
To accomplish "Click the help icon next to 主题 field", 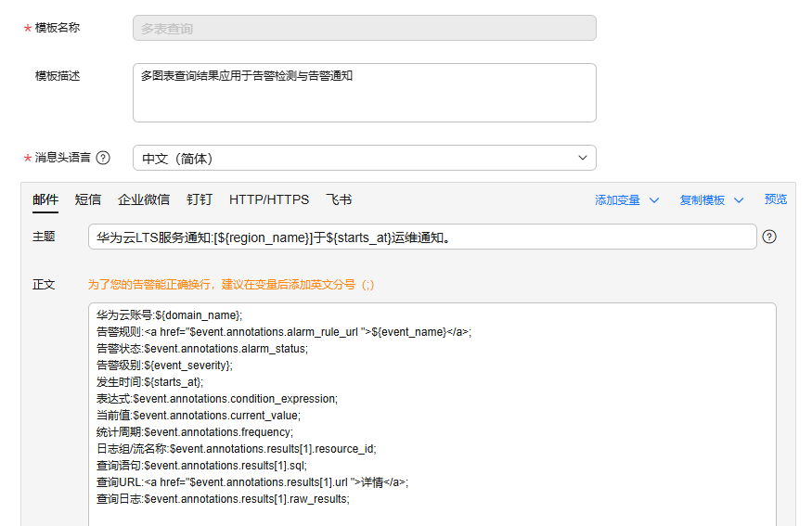I will (x=769, y=237).
